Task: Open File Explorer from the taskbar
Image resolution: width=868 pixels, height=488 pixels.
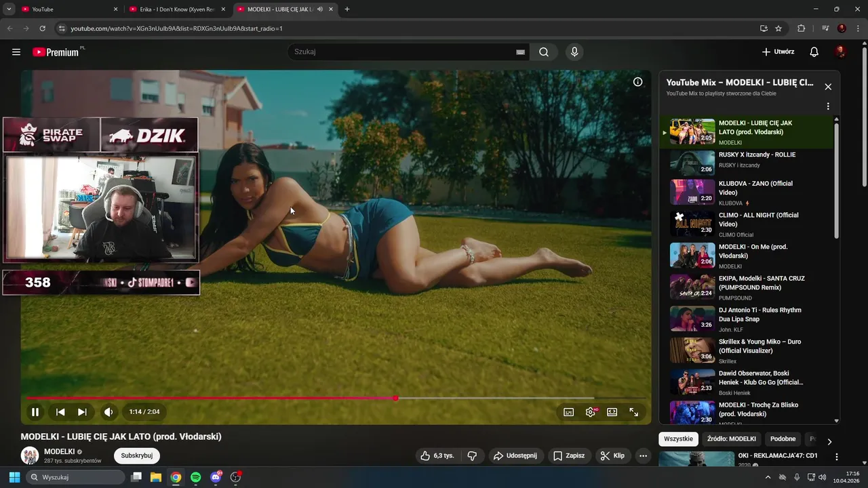Action: (155, 477)
